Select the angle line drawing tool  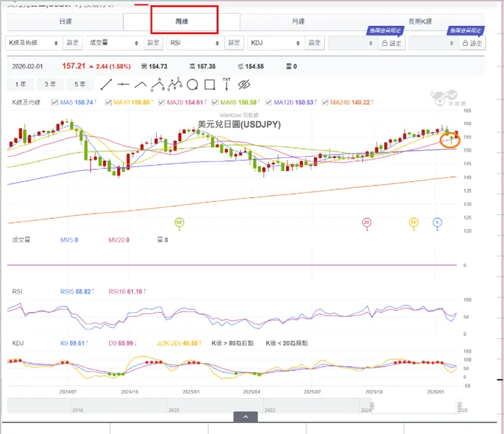click(x=140, y=84)
